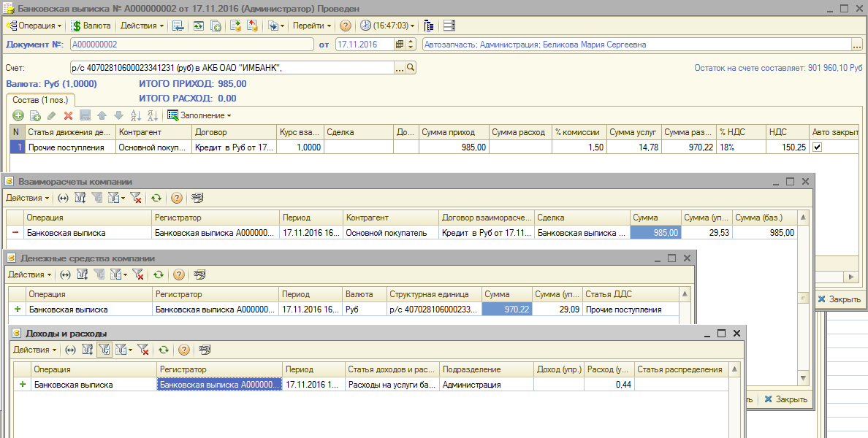
Task: Click the Контрагент column header in Состав table
Action: (154, 132)
